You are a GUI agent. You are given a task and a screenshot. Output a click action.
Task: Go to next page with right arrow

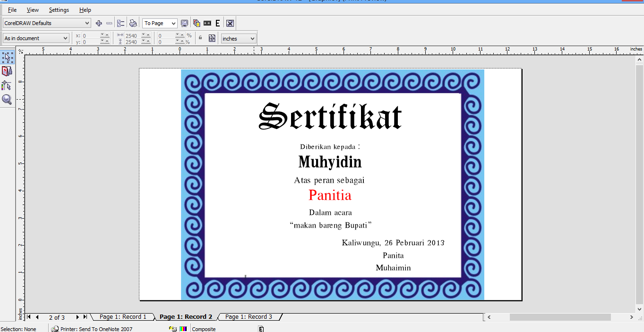click(77, 317)
